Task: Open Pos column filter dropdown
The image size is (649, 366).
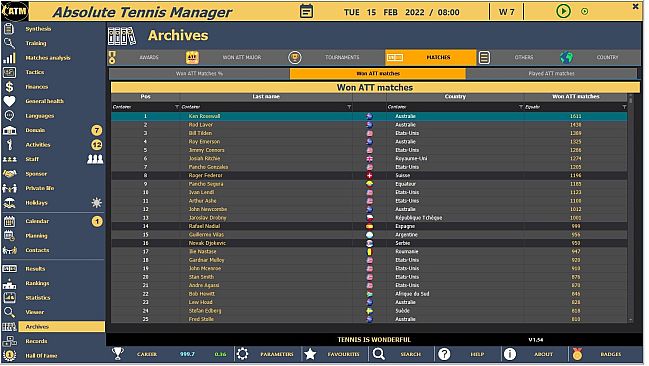Action: [x=177, y=107]
